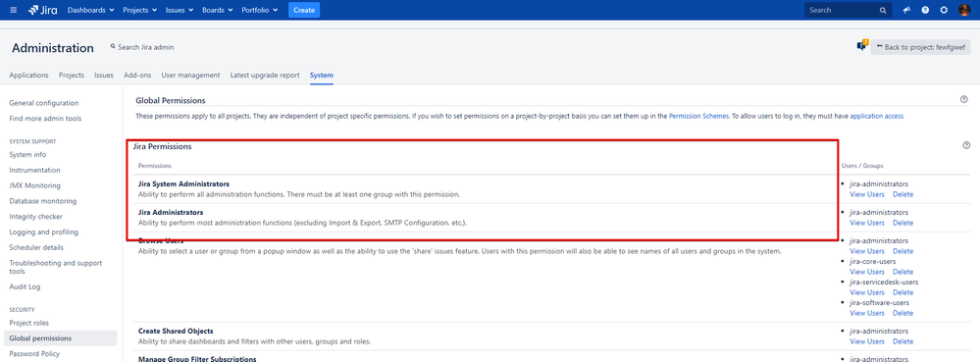Open Scheduler details in sidebar

click(x=36, y=247)
